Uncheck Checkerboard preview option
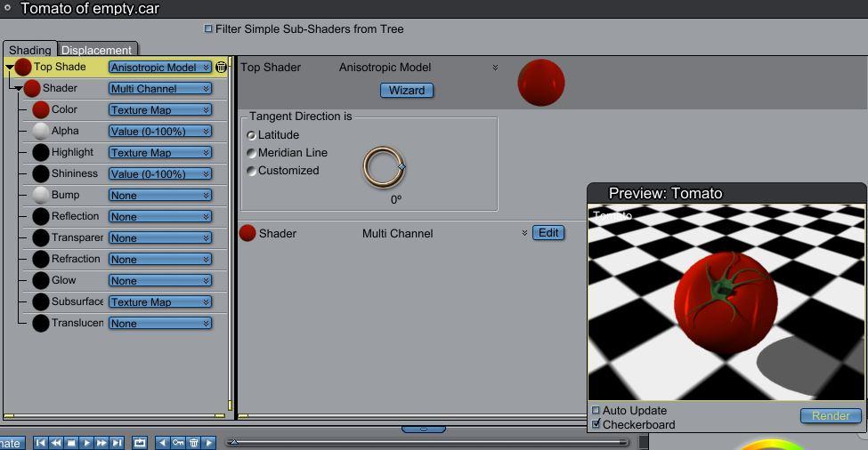Screen dimensions: 868x450 596,424
